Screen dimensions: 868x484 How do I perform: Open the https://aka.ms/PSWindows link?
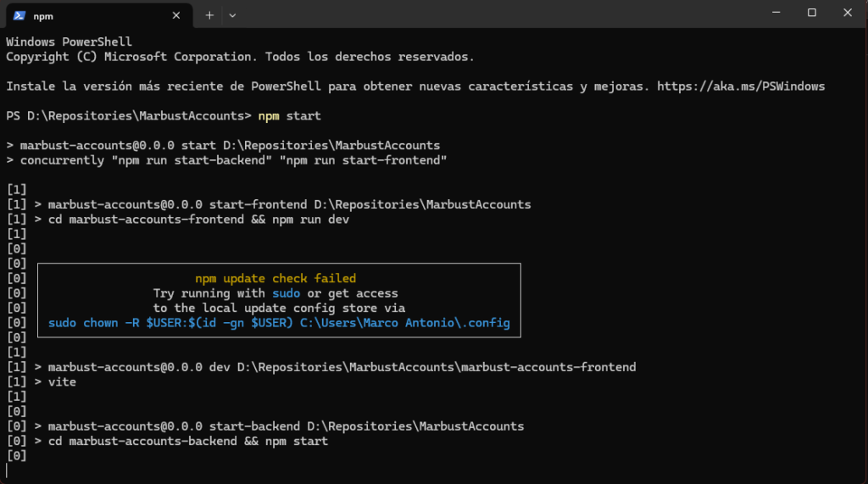pos(741,86)
